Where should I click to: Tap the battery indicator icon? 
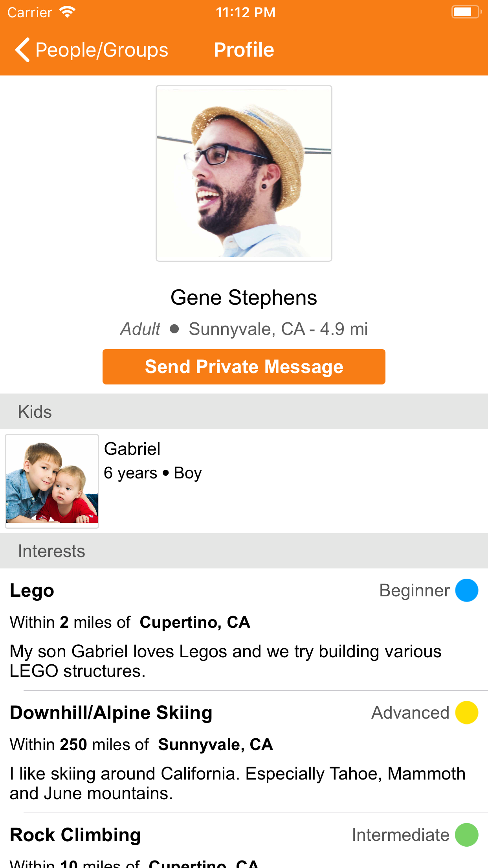click(x=466, y=12)
